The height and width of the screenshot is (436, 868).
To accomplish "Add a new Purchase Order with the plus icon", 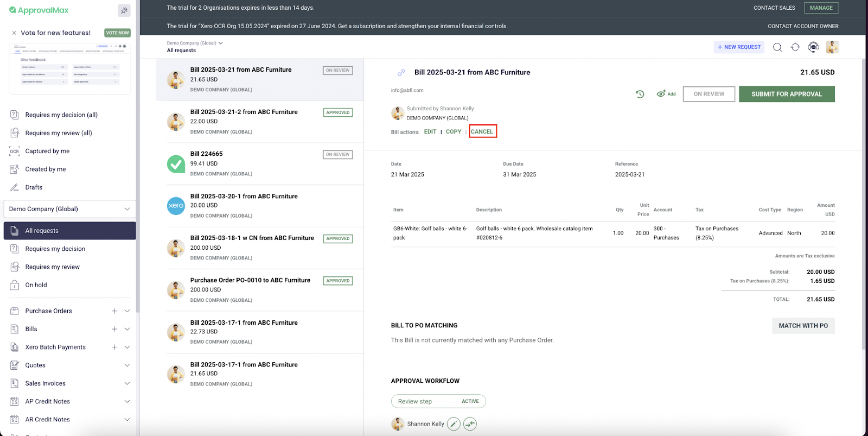I will click(114, 311).
